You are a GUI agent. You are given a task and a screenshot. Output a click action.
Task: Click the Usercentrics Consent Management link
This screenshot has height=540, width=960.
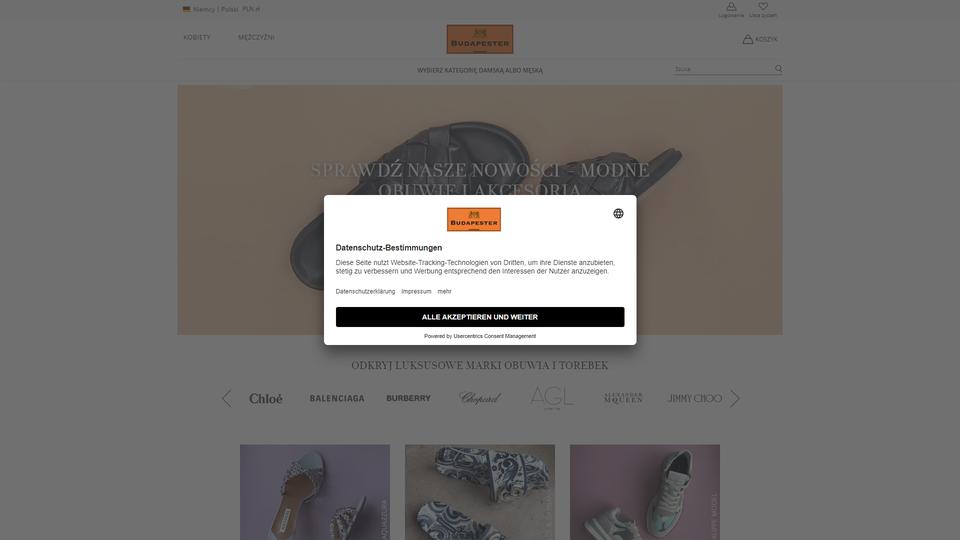[x=495, y=336]
